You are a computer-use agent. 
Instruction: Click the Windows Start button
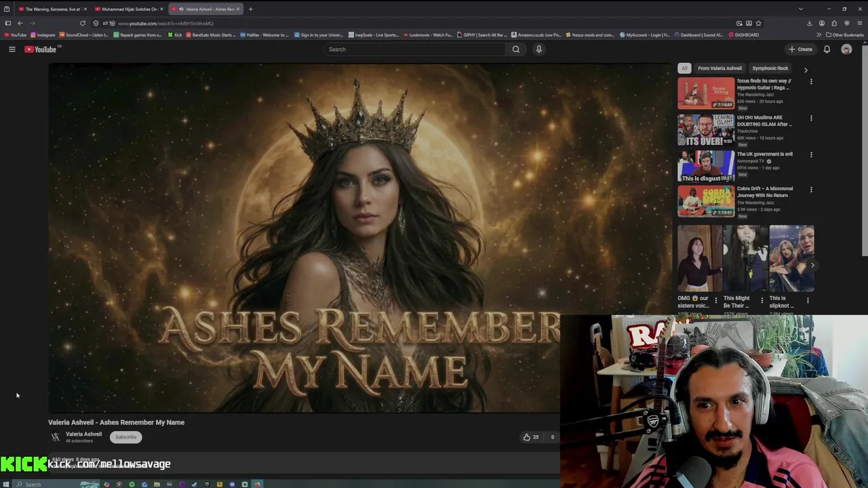click(5, 484)
